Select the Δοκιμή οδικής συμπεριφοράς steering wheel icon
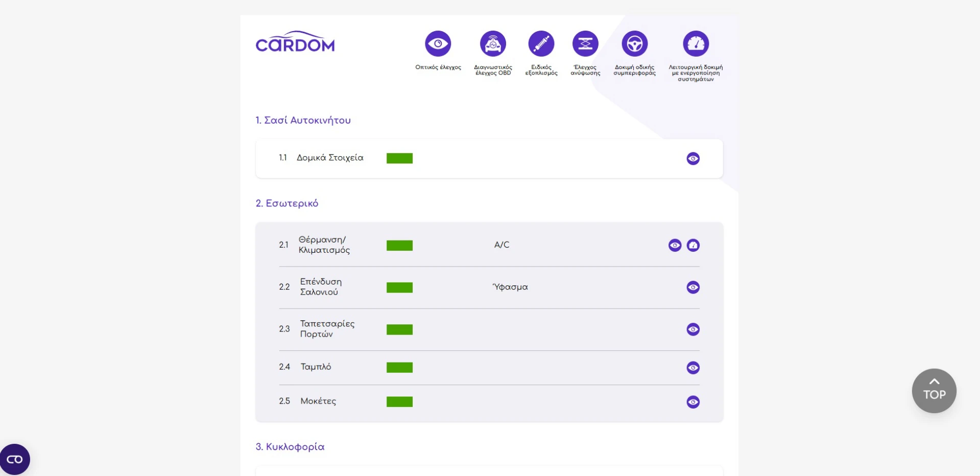980x476 pixels. tap(634, 44)
